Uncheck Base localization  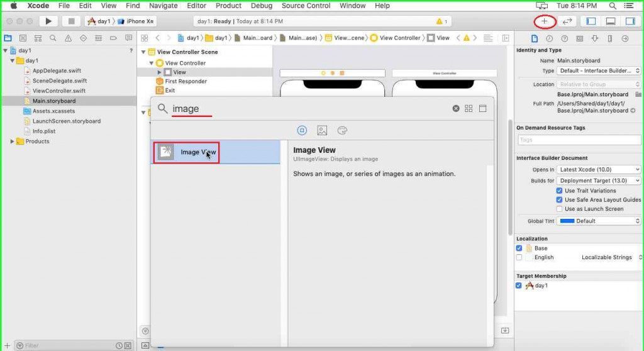519,248
